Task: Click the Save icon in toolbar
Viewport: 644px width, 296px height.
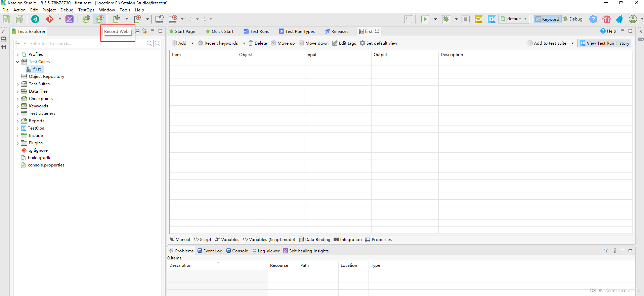Action: (x=6, y=19)
